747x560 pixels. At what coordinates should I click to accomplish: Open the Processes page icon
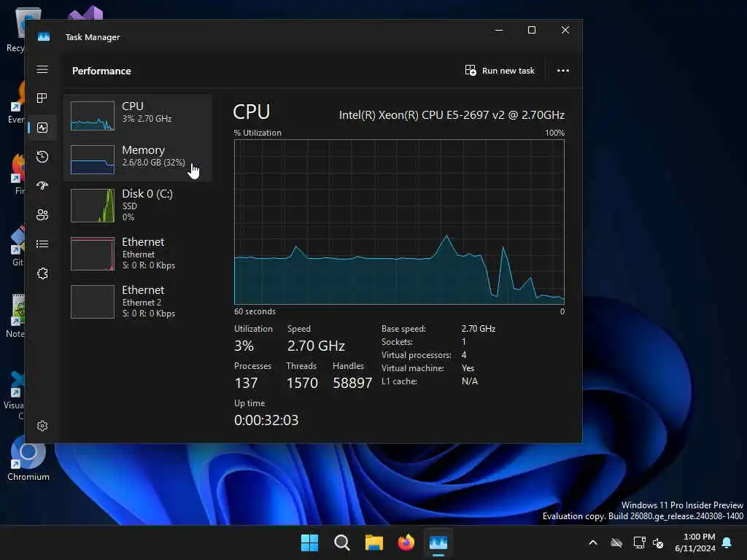(x=42, y=98)
